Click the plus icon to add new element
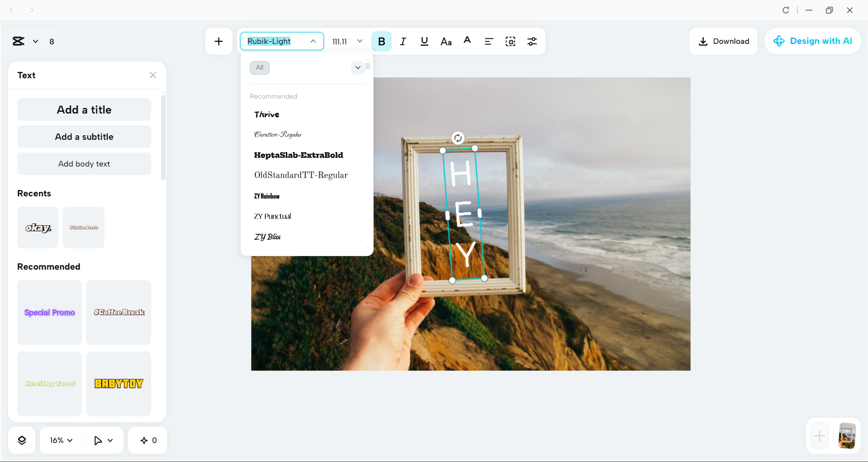Screen dimensions: 868x462 tap(218, 41)
